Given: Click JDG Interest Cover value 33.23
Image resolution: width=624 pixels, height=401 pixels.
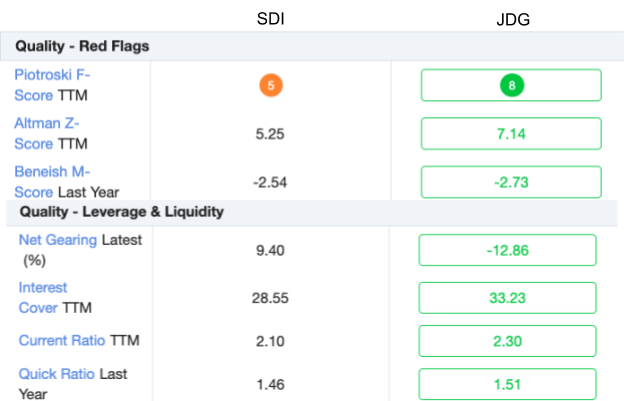Looking at the screenshot, I should pos(507,298).
